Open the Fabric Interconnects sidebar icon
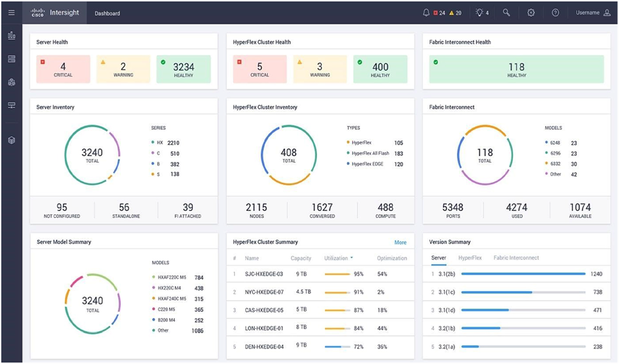Viewport: 619px width, 364px height. tap(11, 105)
